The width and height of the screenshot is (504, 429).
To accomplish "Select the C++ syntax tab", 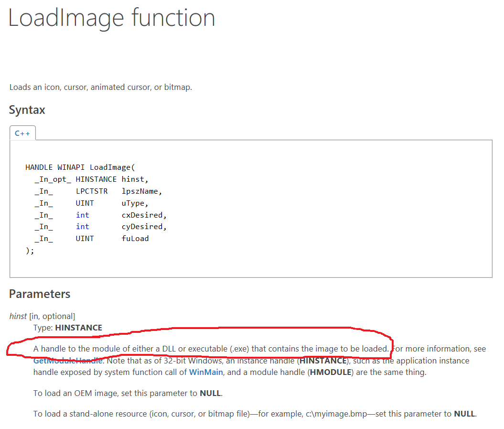I will 22,133.
